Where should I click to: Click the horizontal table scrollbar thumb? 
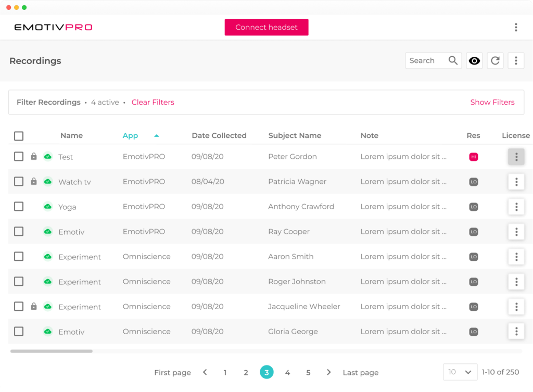click(x=52, y=351)
